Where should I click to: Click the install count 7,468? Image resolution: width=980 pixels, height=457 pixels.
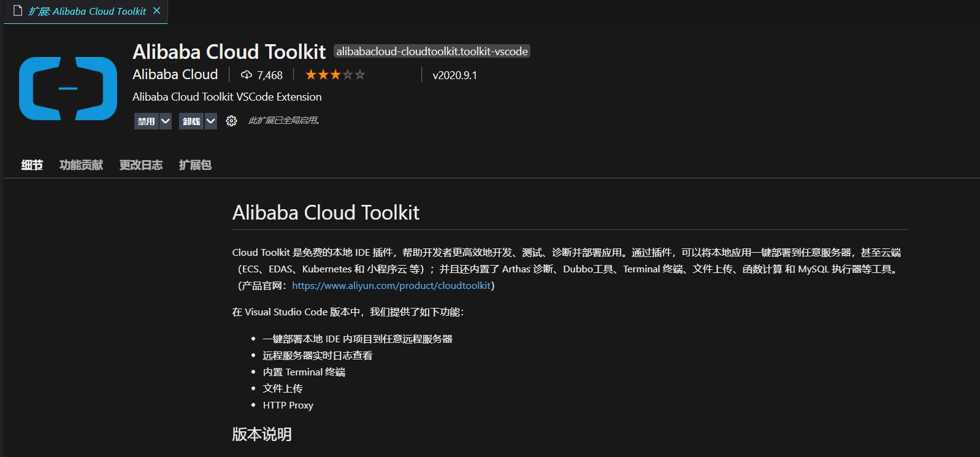(270, 75)
